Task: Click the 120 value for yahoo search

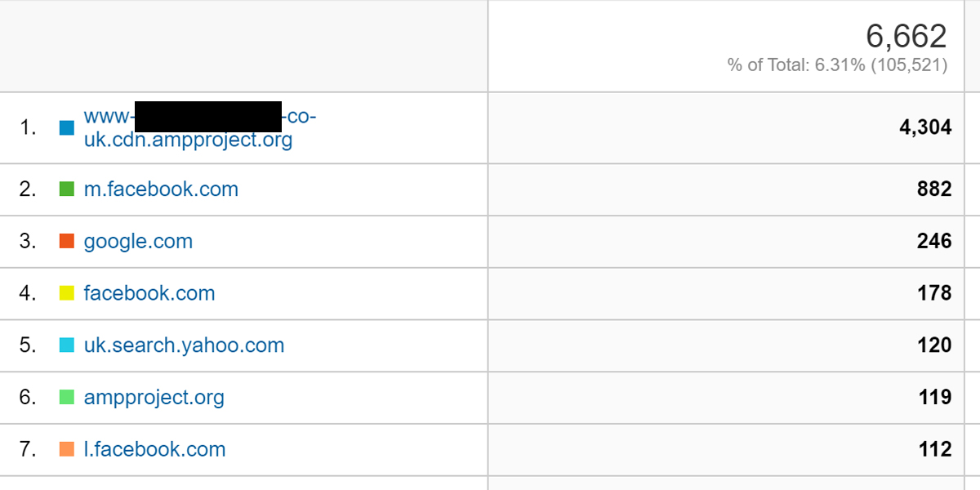Action: pyautogui.click(x=933, y=345)
